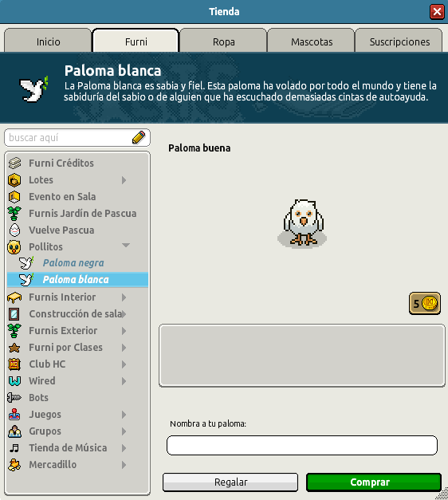
Task: Click the Regalar gift button
Action: coord(230,482)
